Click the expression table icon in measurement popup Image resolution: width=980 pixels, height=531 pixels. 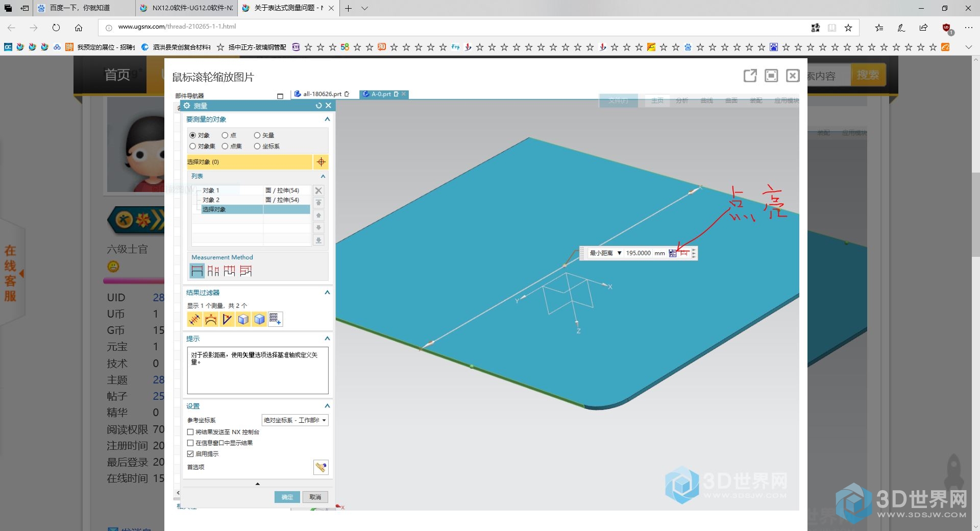[673, 253]
